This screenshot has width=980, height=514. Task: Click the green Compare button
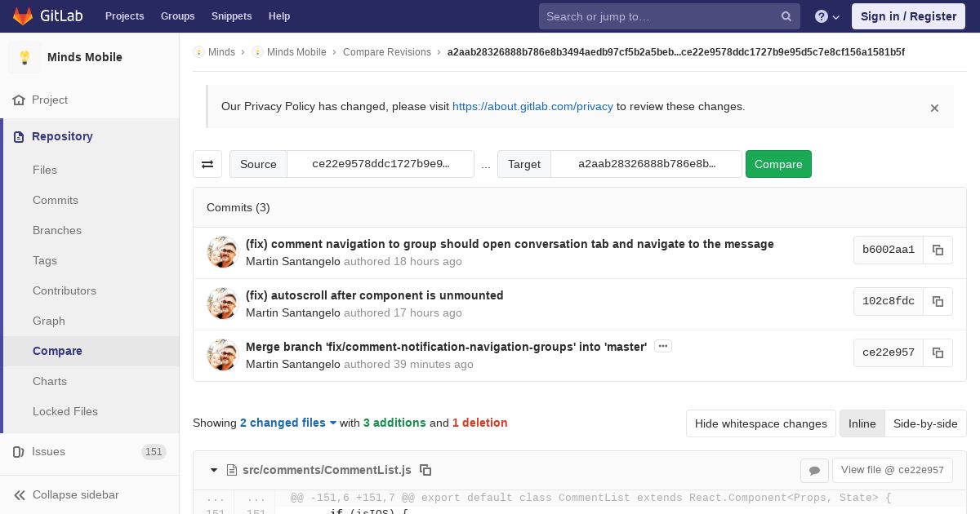tap(778, 164)
